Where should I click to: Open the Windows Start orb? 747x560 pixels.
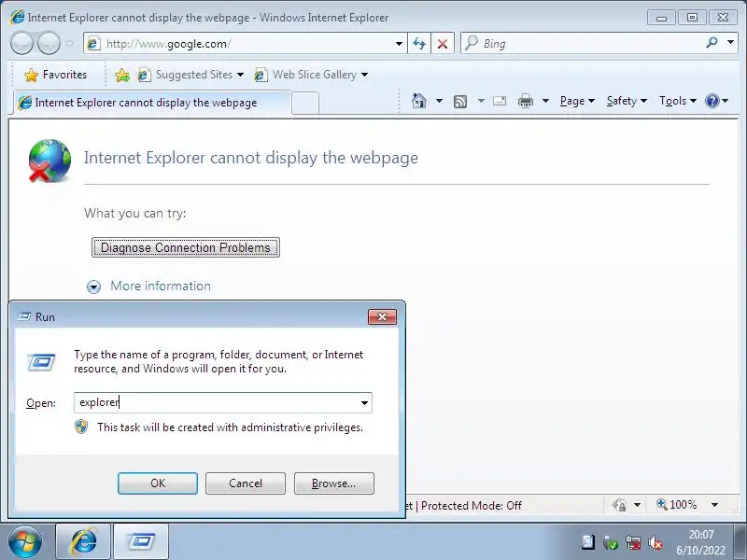click(x=25, y=541)
